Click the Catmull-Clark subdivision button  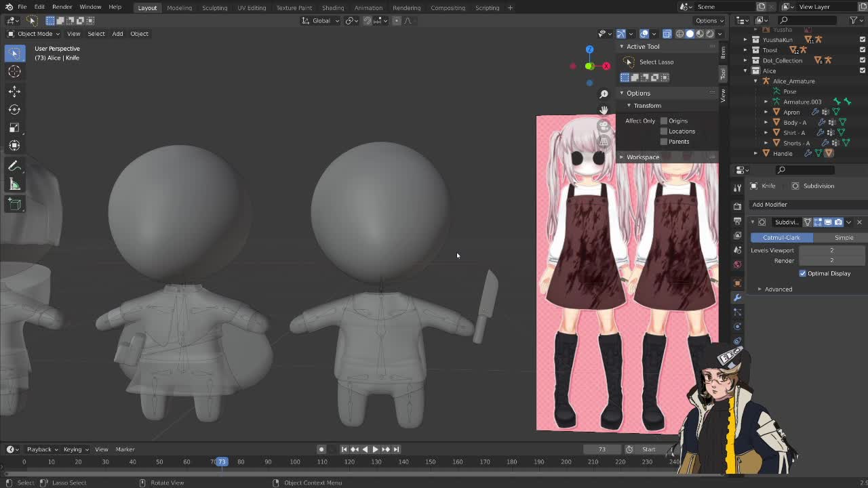[781, 238]
